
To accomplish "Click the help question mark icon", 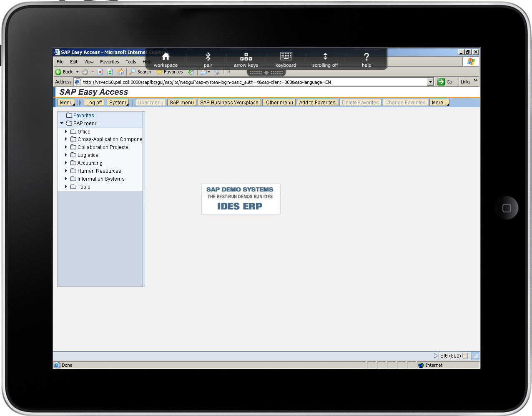I will 366,57.
